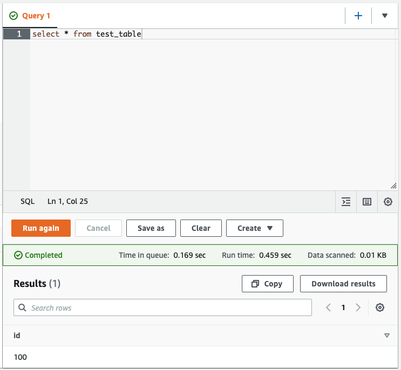Image resolution: width=401 pixels, height=370 pixels.
Task: Focus the Search rows input field
Action: click(x=163, y=308)
